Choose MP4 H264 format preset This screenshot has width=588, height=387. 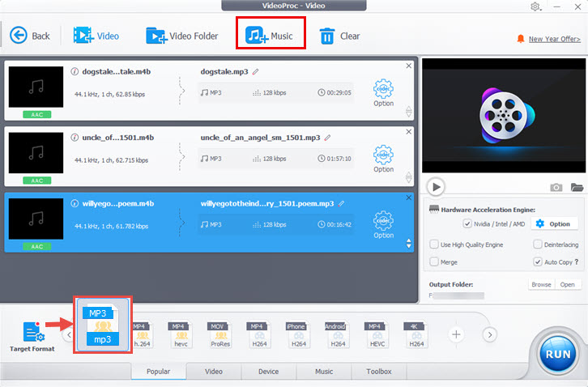tap(259, 334)
